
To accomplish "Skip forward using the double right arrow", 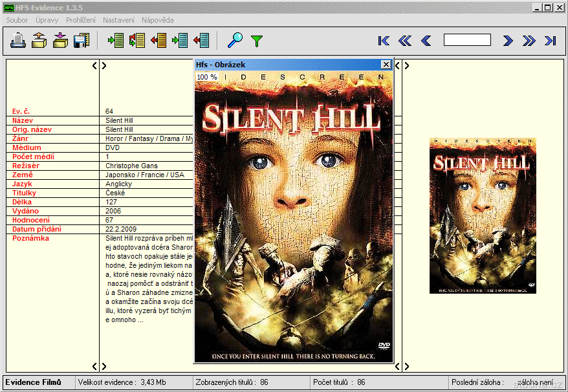I will pyautogui.click(x=529, y=41).
